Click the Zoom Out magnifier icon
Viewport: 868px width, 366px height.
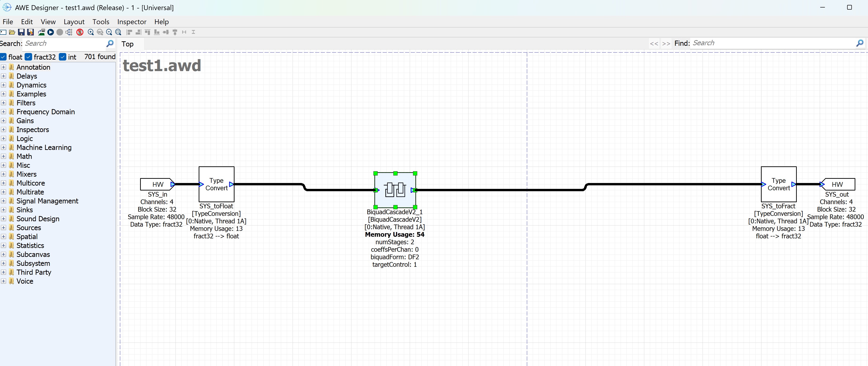pyautogui.click(x=109, y=32)
